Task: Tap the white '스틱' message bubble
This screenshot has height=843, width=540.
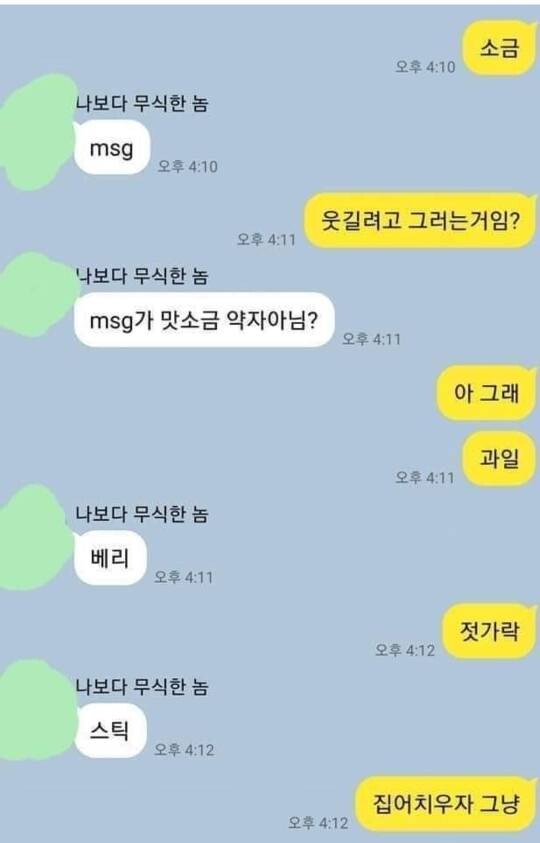Action: (x=110, y=731)
